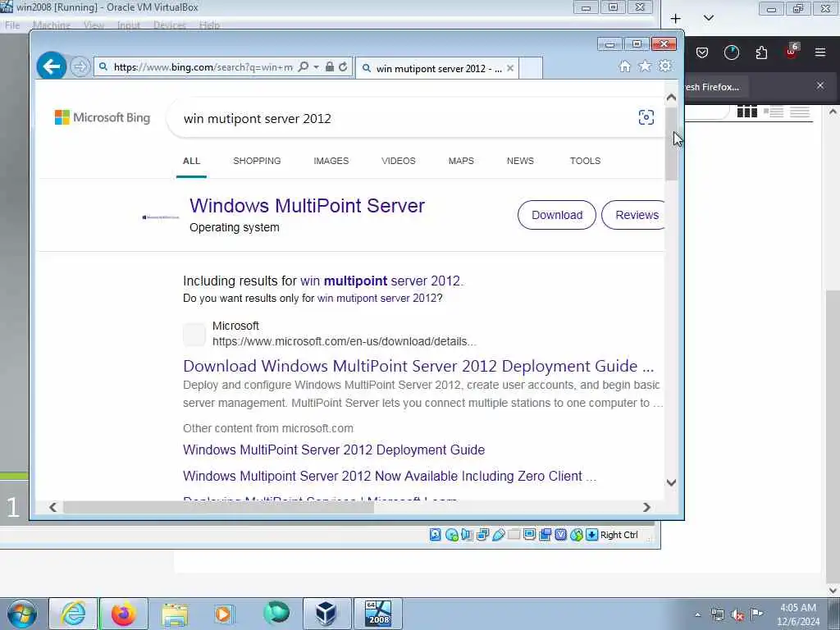Screen dimensions: 840x630
Task: Close the 'win mutipont server 2012' tab
Action: [510, 69]
